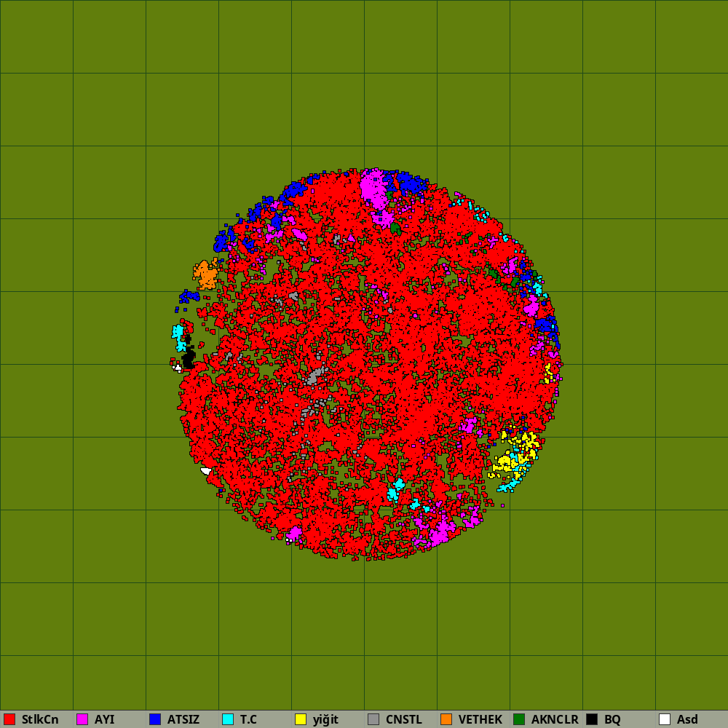Click the orange VETHEK legend swatch
Screen dimensions: 728x728
click(x=446, y=719)
